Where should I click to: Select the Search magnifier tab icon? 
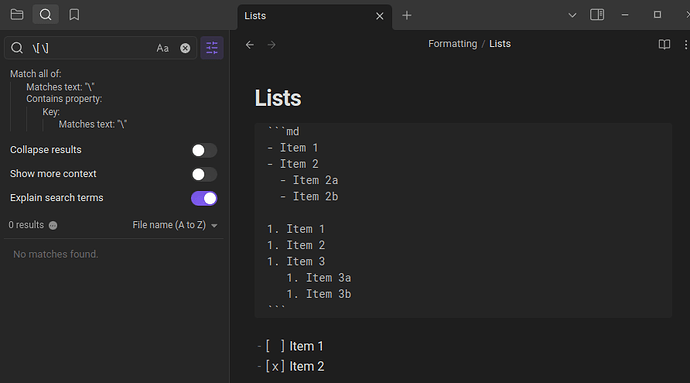[x=45, y=15]
